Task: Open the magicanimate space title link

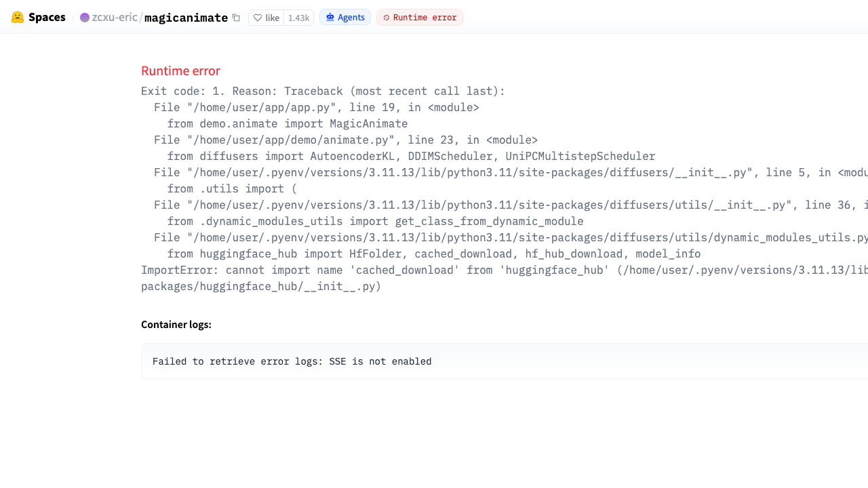Action: [x=186, y=18]
